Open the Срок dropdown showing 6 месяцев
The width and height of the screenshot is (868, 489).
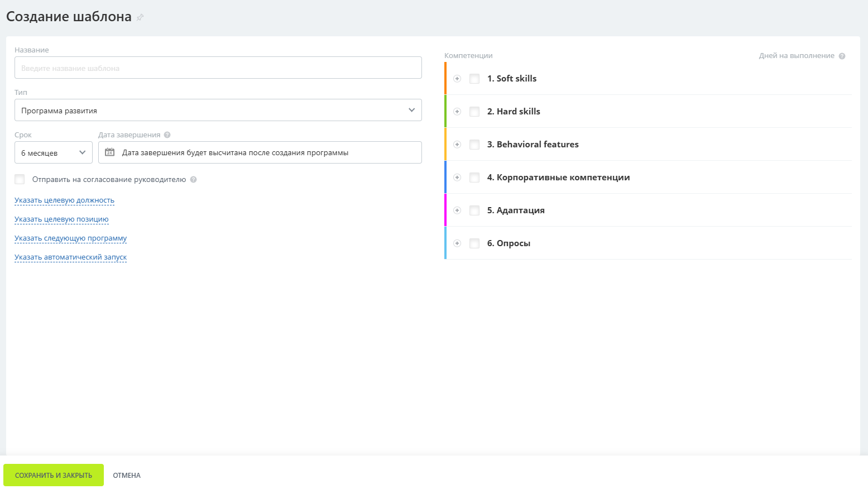coord(54,152)
